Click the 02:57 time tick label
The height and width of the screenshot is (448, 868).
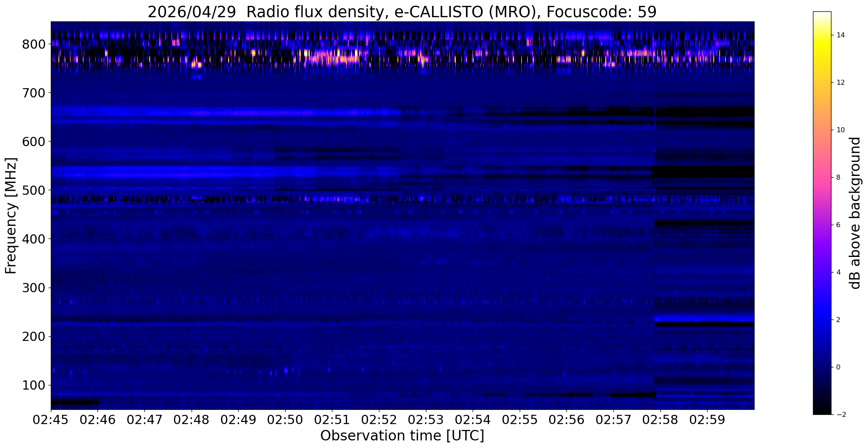click(614, 420)
